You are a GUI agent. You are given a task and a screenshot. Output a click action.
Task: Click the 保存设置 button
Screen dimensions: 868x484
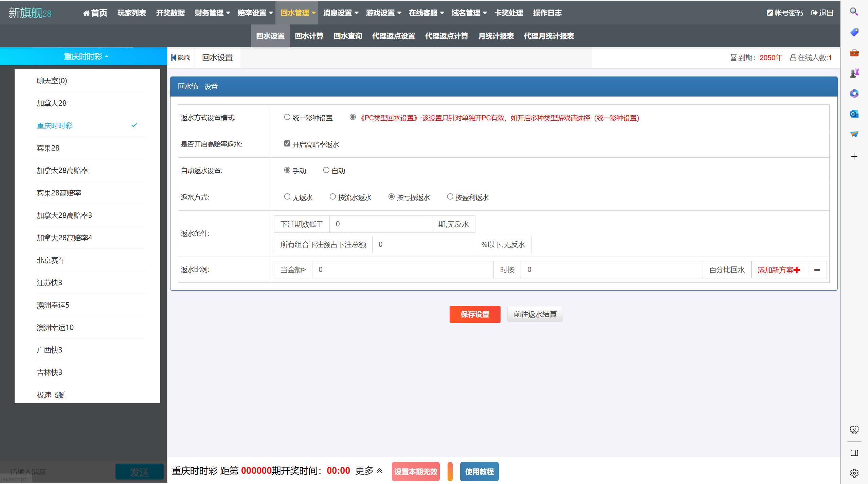click(475, 314)
